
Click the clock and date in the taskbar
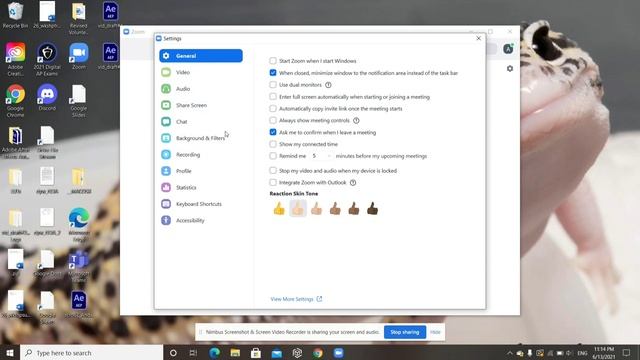click(604, 353)
